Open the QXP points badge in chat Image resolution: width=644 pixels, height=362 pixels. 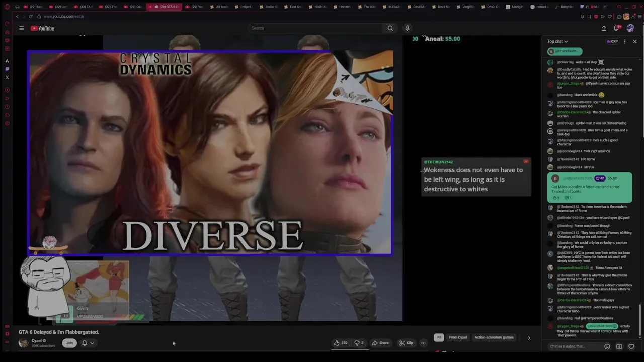613,41
